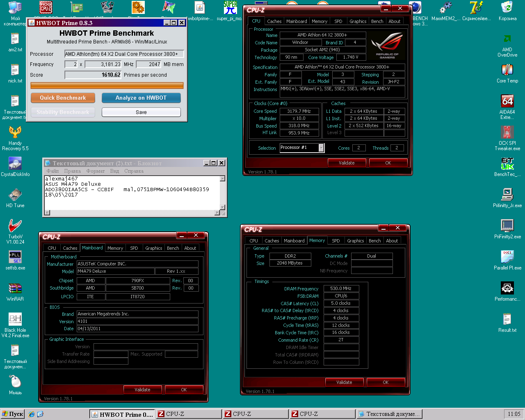The image size is (525, 420).
Task: Open BenchTec desktop icon
Action: [507, 167]
